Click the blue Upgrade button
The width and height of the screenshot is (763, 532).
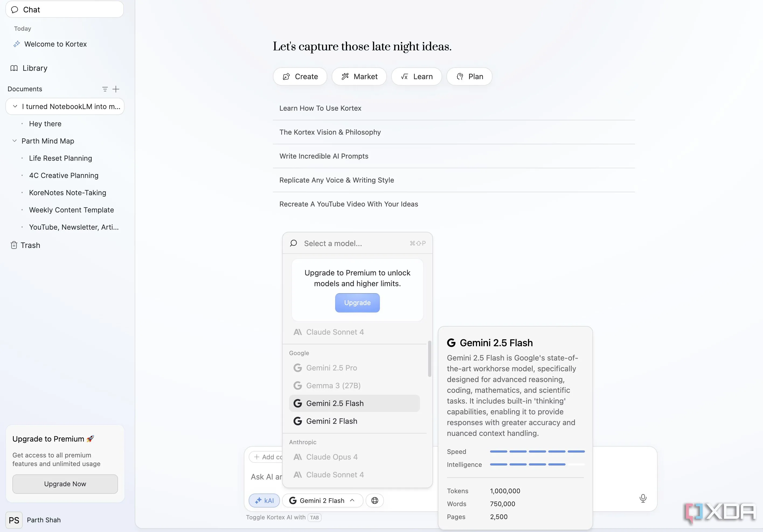coord(357,303)
